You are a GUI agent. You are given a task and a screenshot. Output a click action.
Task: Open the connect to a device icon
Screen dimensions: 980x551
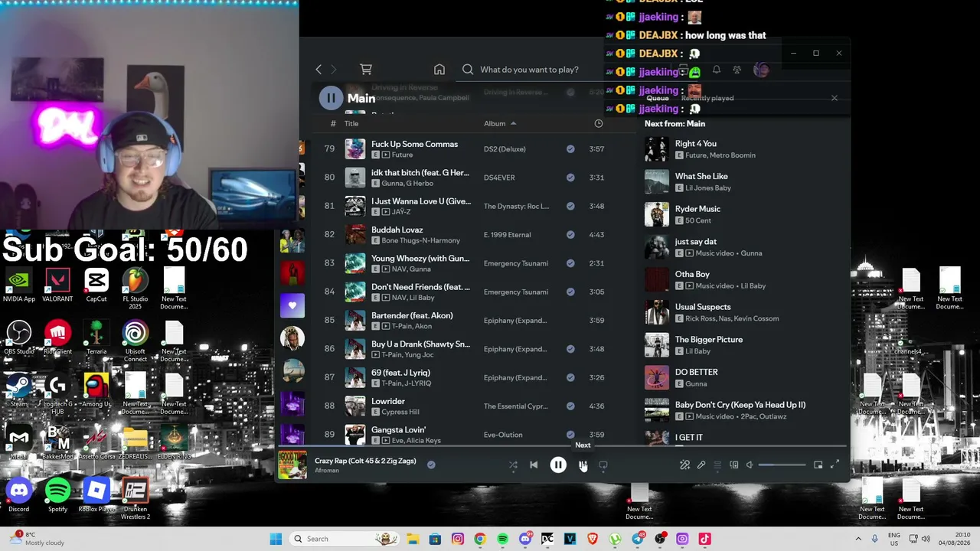pyautogui.click(x=733, y=465)
